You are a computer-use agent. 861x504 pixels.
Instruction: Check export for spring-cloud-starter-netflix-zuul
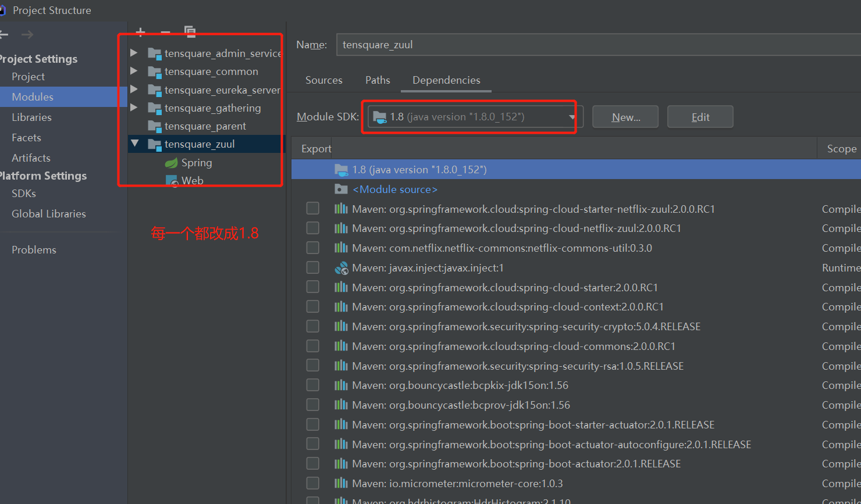[313, 209]
